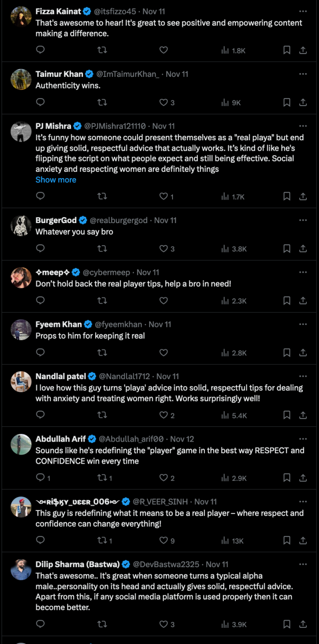
Task: Open the more options menu on Taimur Khan's tweet
Action: coord(302,74)
